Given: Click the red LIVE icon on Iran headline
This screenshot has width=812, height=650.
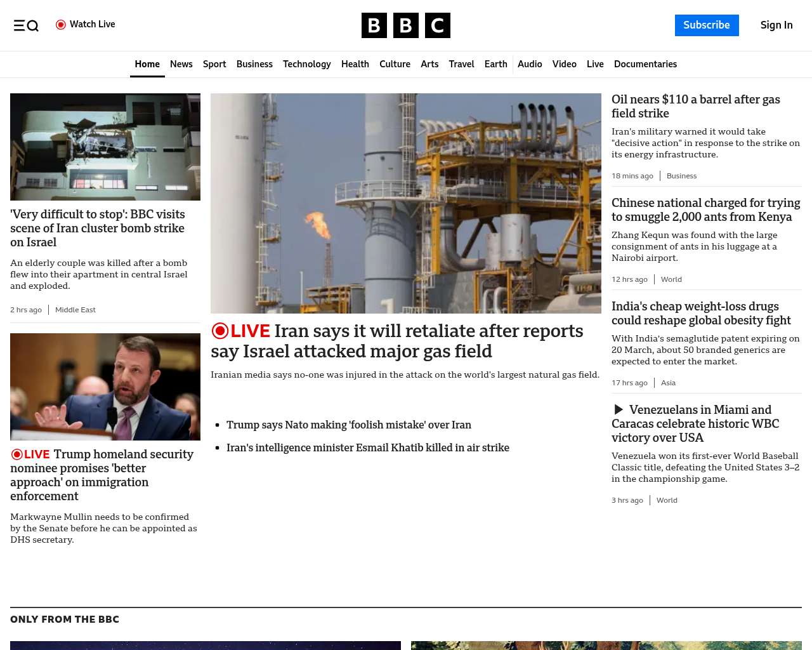Looking at the screenshot, I should pos(220,331).
